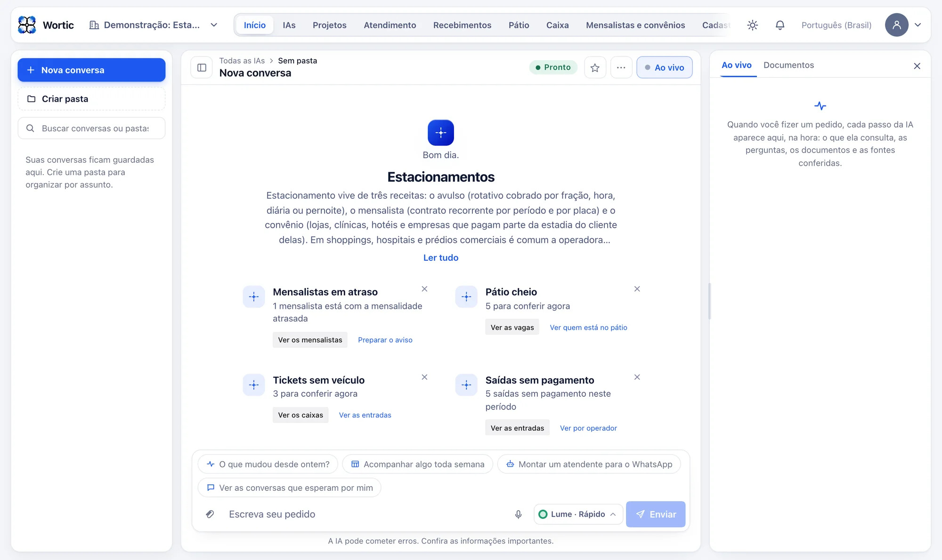Dismiss the Saídas sem pagamento card
The height and width of the screenshot is (560, 942).
point(637,377)
